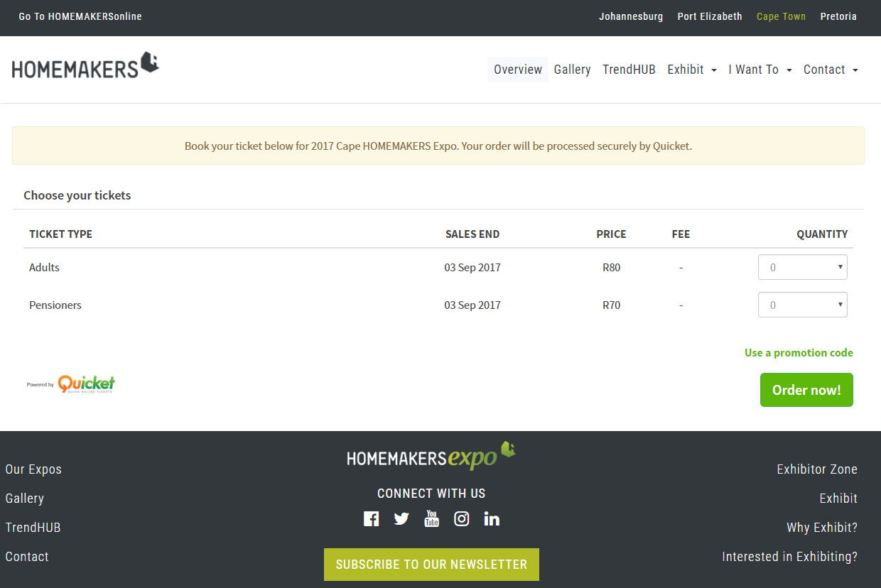The width and height of the screenshot is (881, 588).
Task: Click the Quicket booking notice banner
Action: pos(438,146)
